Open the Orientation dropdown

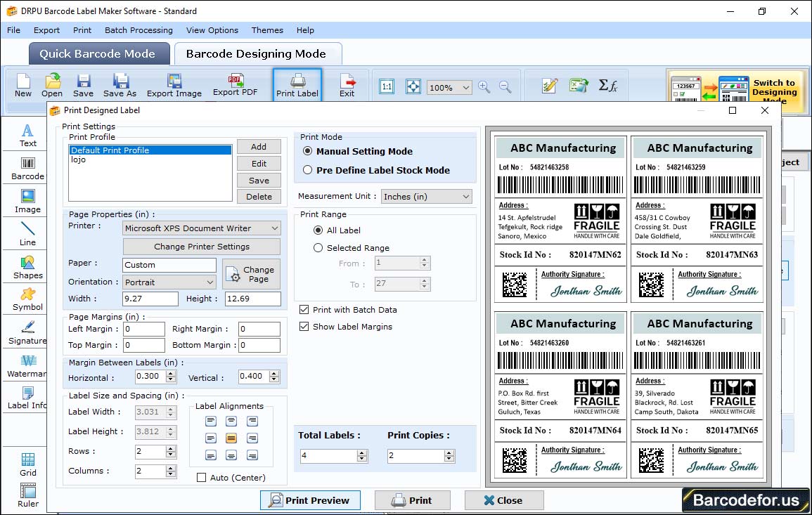pos(169,282)
